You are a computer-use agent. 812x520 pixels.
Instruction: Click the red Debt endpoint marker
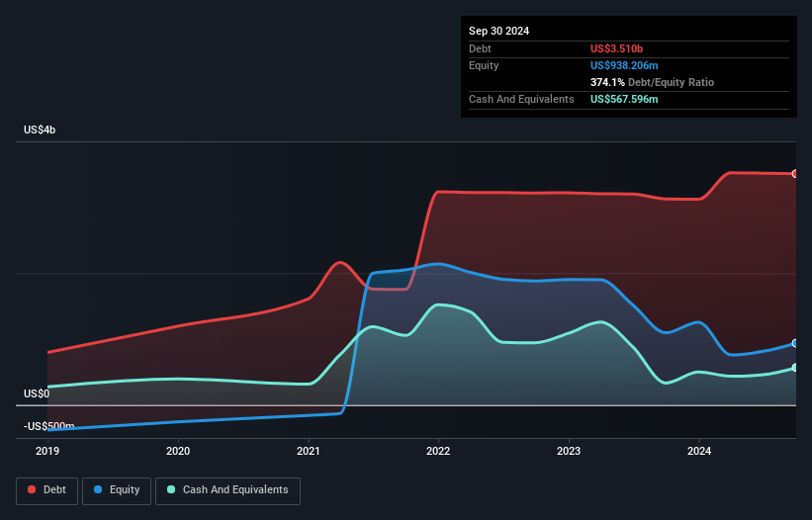point(795,174)
